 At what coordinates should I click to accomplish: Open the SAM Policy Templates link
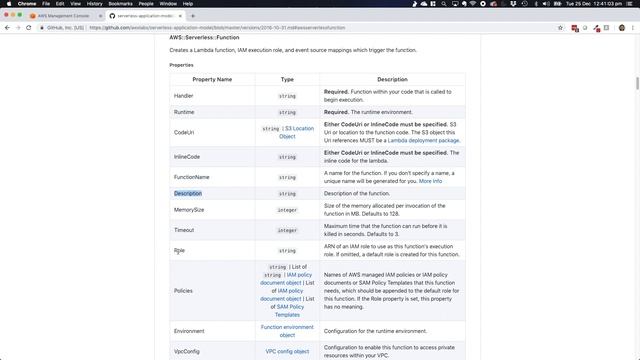pos(289,311)
